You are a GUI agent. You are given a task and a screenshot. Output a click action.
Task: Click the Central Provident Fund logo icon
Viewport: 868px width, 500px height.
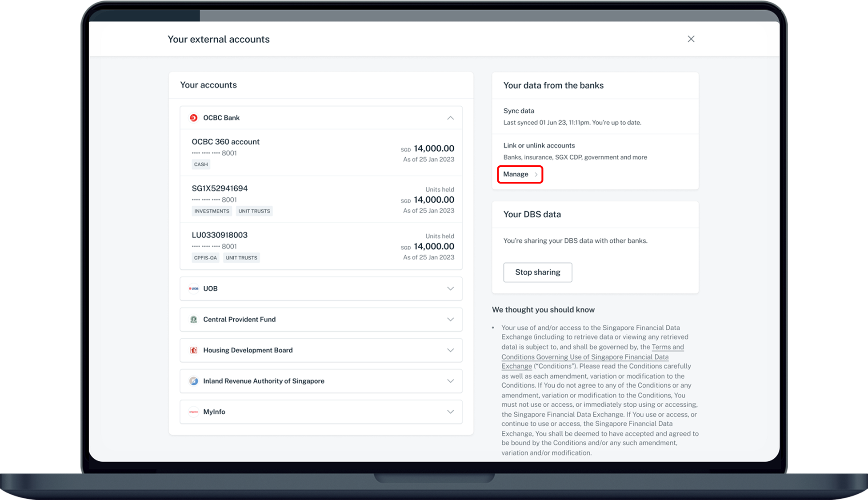(193, 320)
